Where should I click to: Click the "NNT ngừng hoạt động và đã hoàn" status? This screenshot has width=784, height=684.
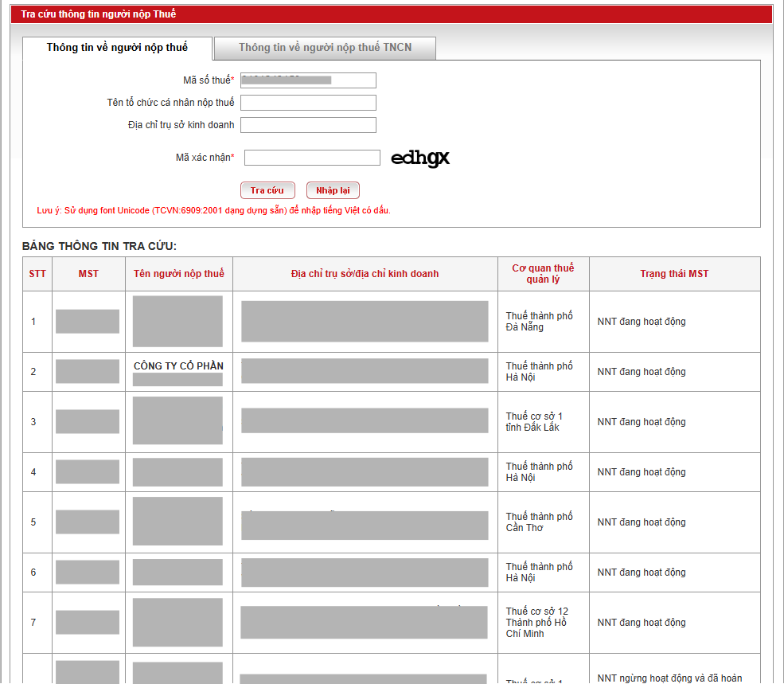pos(669,678)
